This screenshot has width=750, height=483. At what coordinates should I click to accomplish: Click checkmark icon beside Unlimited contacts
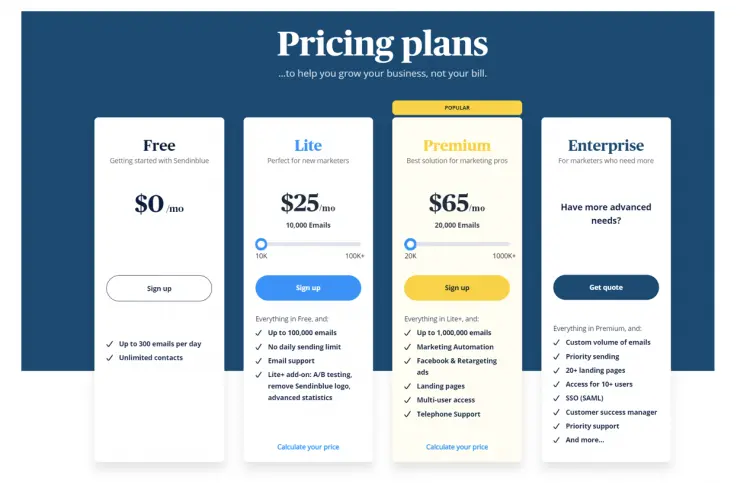tap(110, 358)
